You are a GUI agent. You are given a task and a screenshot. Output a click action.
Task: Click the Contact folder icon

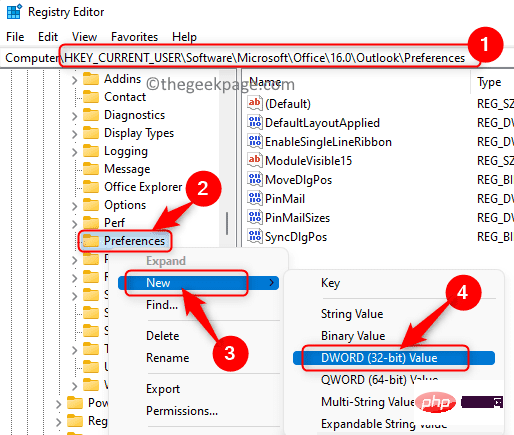tap(91, 97)
